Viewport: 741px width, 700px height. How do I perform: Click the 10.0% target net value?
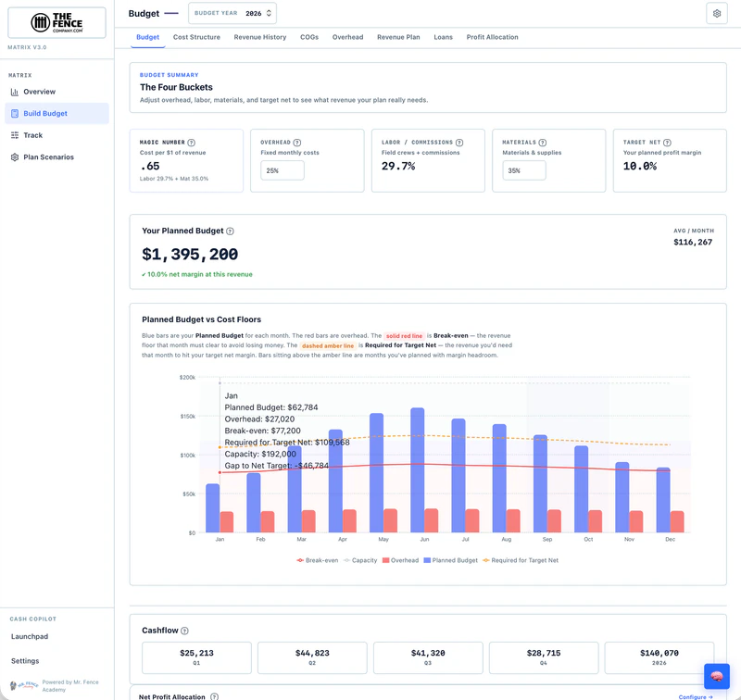tap(640, 167)
